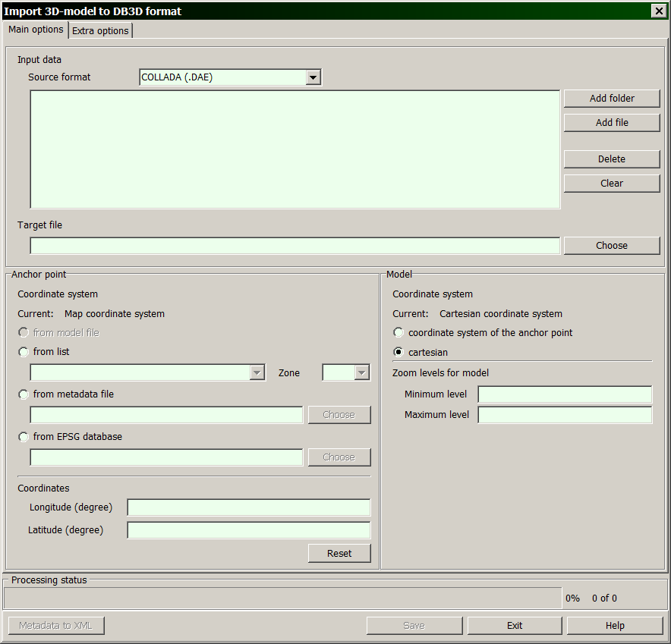The image size is (671, 644).
Task: Click the Add folder button
Action: (x=612, y=99)
